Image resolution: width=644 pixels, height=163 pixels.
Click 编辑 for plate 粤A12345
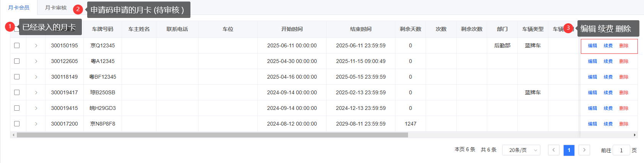click(x=592, y=61)
